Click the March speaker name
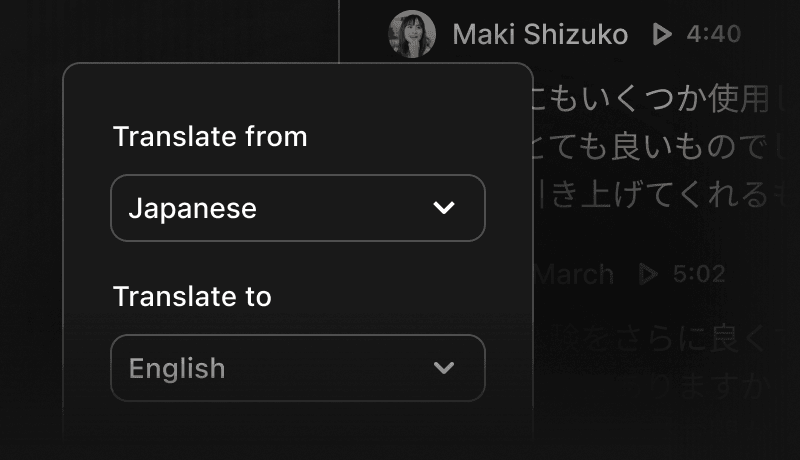 [573, 274]
